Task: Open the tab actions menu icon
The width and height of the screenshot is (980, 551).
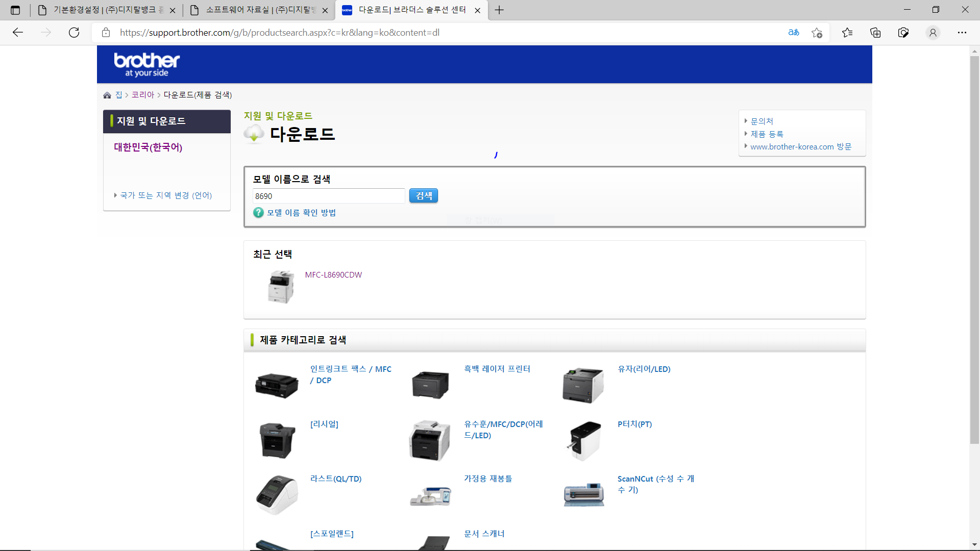Action: tap(15, 10)
